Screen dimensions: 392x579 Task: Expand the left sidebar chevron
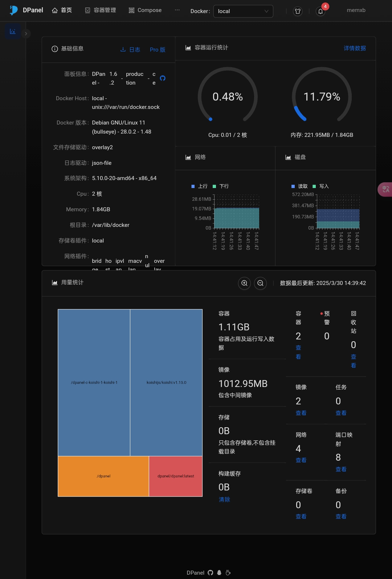(26, 34)
